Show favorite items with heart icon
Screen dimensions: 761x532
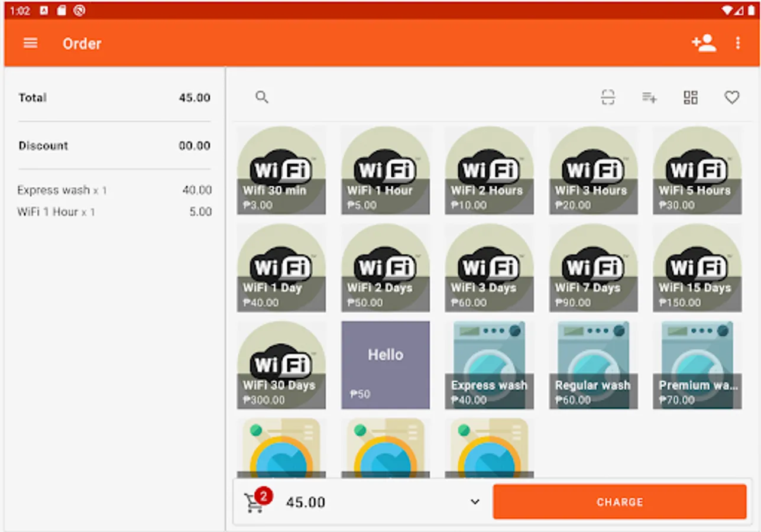[732, 98]
